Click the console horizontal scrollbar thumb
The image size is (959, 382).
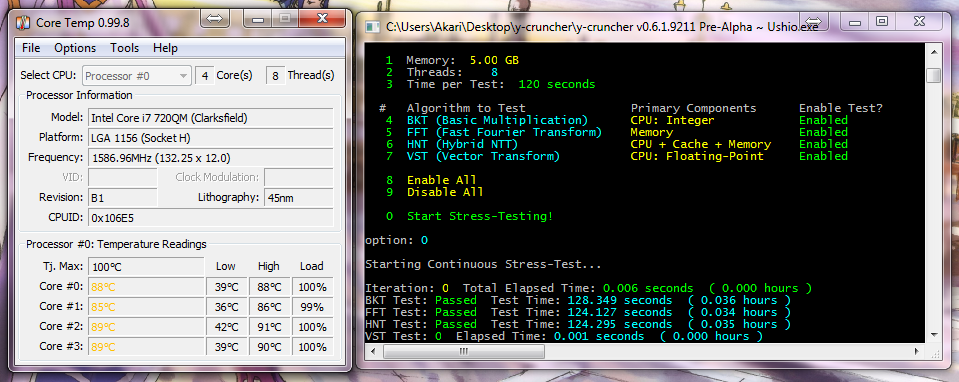click(463, 351)
